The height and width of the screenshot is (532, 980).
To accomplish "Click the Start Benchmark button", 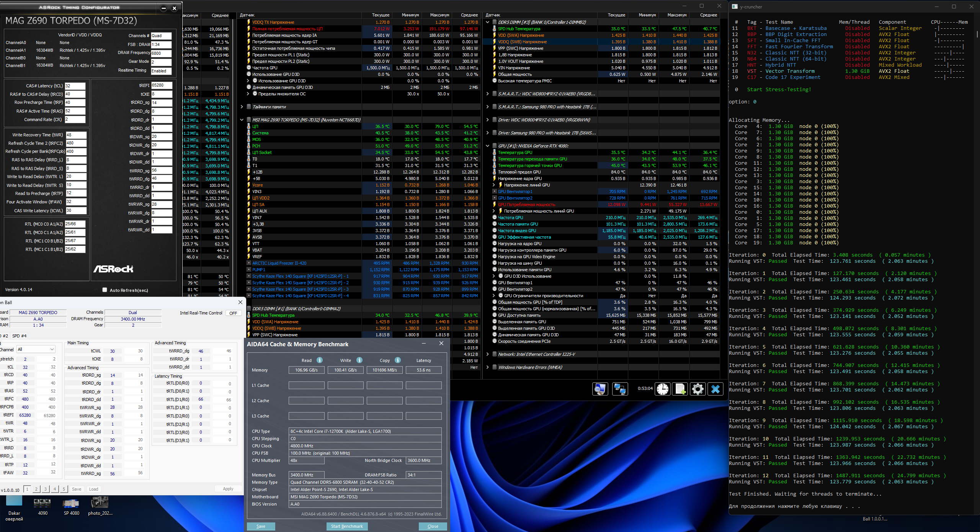I will (x=347, y=526).
